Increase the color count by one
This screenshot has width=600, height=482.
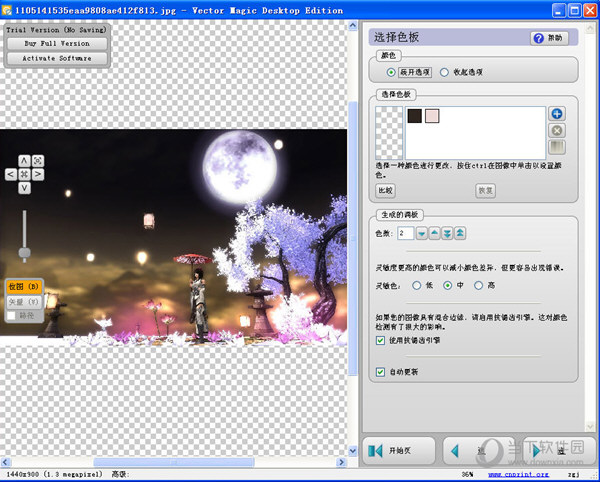point(434,233)
